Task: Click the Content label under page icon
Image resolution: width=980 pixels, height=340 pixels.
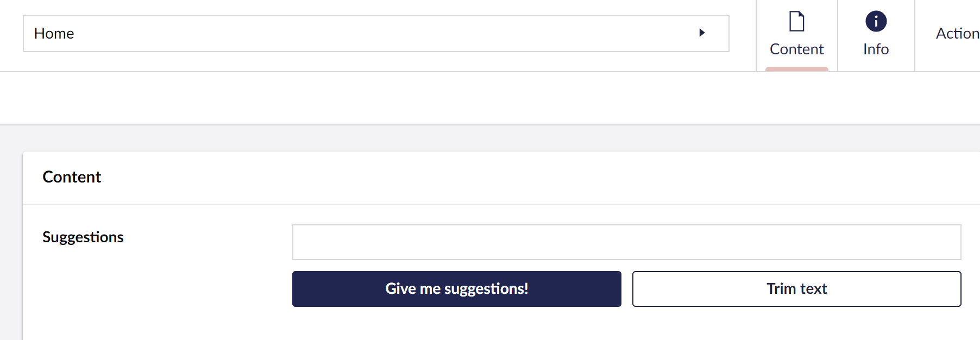Action: (796, 49)
